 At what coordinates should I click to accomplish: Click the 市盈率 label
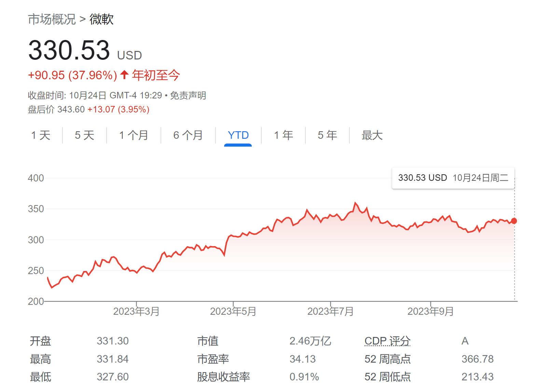coord(213,359)
